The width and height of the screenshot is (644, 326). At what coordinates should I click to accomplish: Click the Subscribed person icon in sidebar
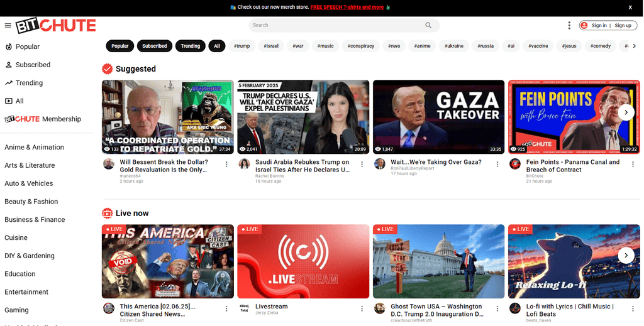point(9,65)
